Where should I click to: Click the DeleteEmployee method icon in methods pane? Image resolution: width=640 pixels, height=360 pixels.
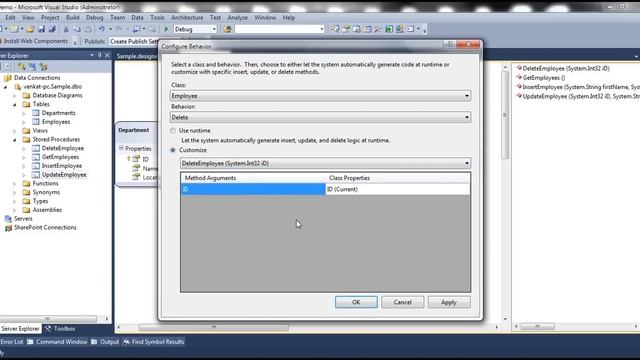(x=519, y=68)
